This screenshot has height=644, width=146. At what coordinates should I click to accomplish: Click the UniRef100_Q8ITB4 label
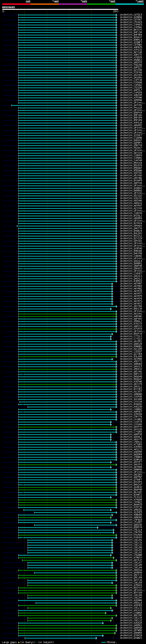(131, 306)
